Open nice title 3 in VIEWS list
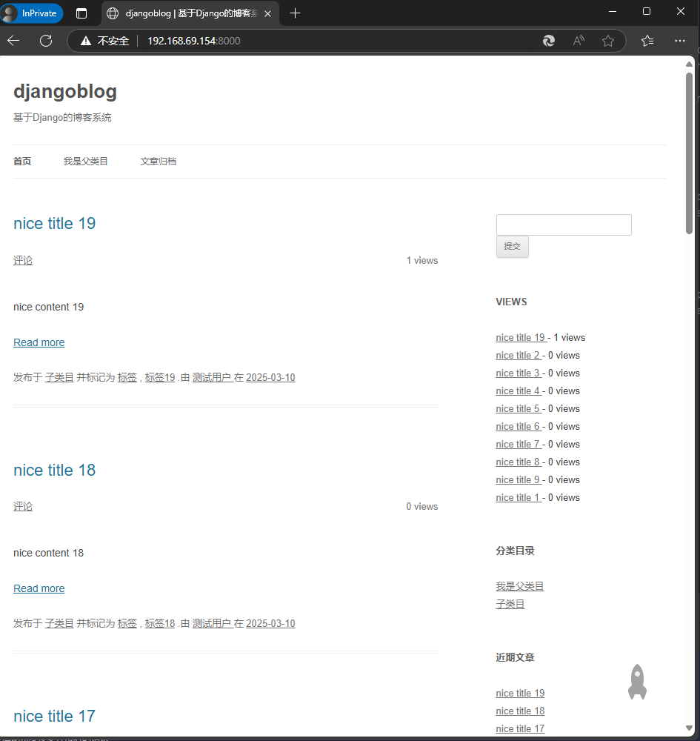 (x=518, y=373)
